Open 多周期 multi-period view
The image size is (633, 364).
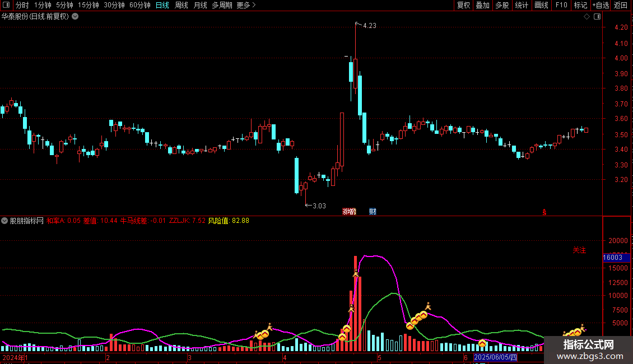click(x=222, y=5)
